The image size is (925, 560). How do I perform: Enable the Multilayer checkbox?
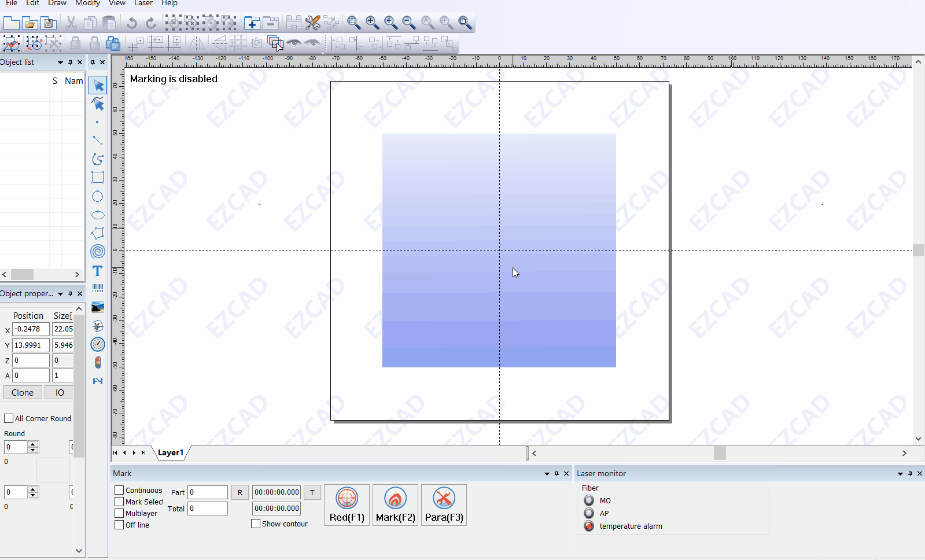point(119,513)
